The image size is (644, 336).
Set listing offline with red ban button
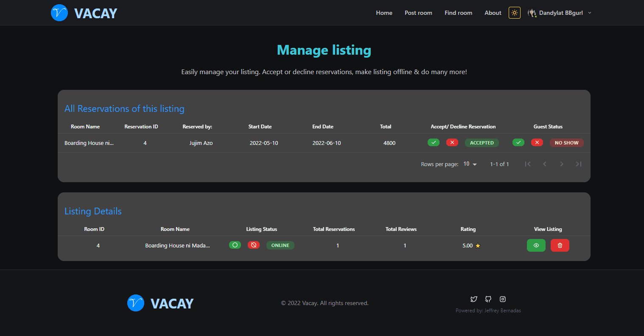253,245
